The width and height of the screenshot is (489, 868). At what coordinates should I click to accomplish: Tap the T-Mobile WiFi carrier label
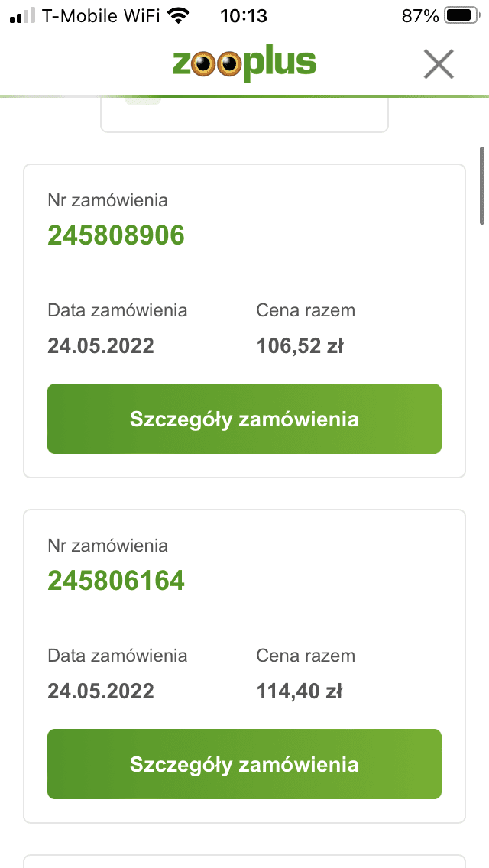click(x=101, y=16)
